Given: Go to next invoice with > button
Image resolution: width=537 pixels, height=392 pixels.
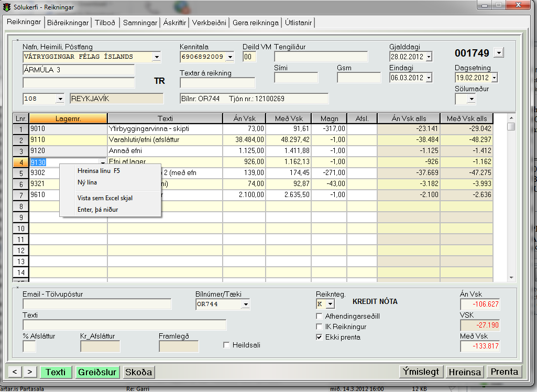Looking at the screenshot, I should pos(30,372).
